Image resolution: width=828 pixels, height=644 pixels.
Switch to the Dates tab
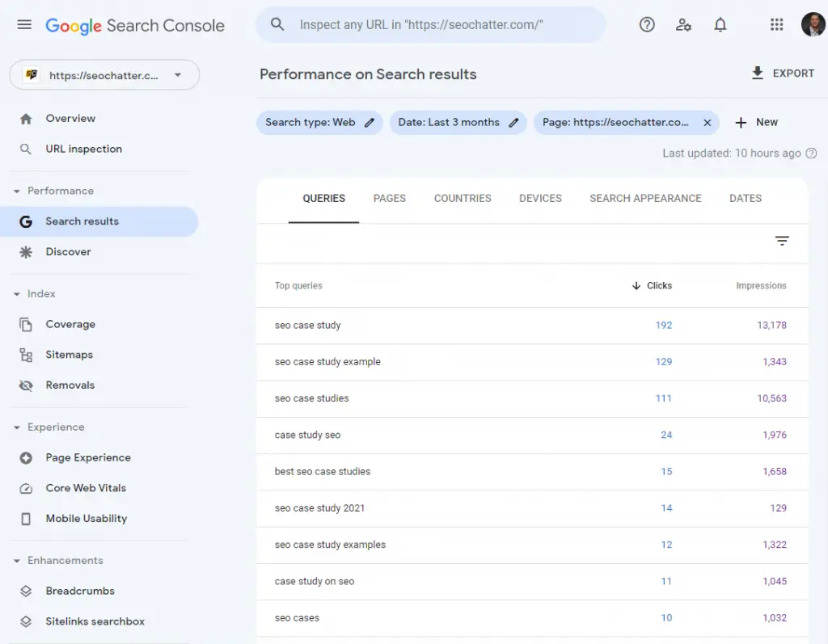(745, 199)
